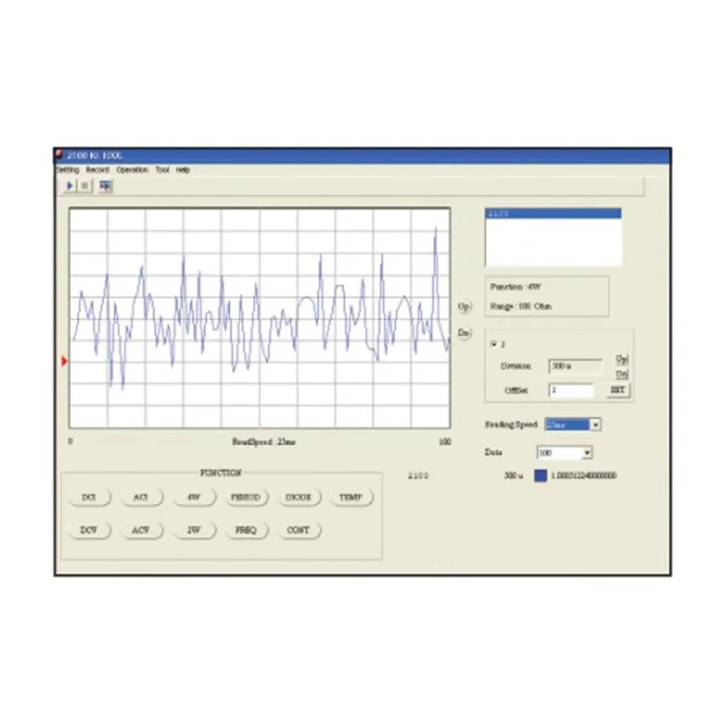The image size is (728, 728).
Task: Click the measured value reading beside the swatch
Action: (584, 476)
